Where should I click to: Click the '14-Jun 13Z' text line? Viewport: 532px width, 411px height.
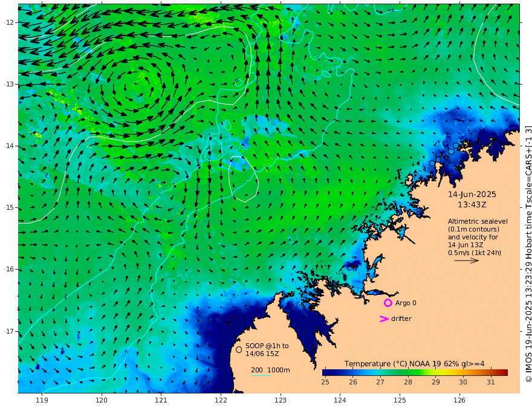coord(465,245)
